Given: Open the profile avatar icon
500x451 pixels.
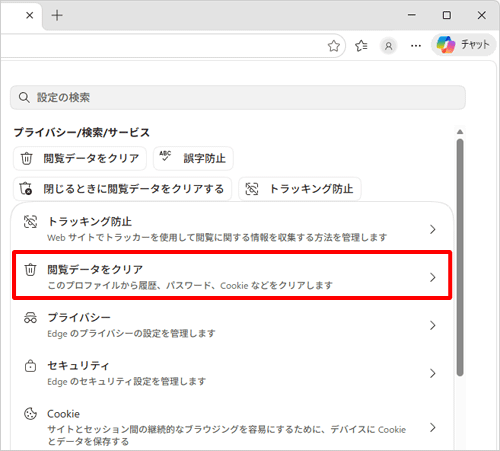Looking at the screenshot, I should coord(388,46).
